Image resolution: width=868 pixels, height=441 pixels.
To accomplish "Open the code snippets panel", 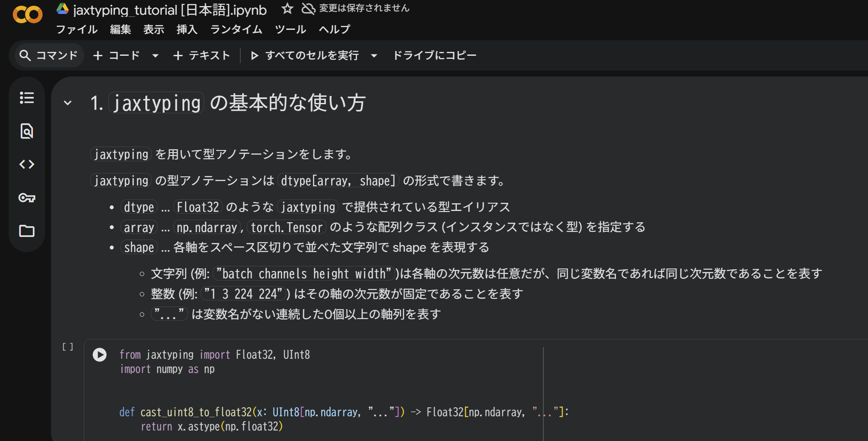I will (27, 164).
